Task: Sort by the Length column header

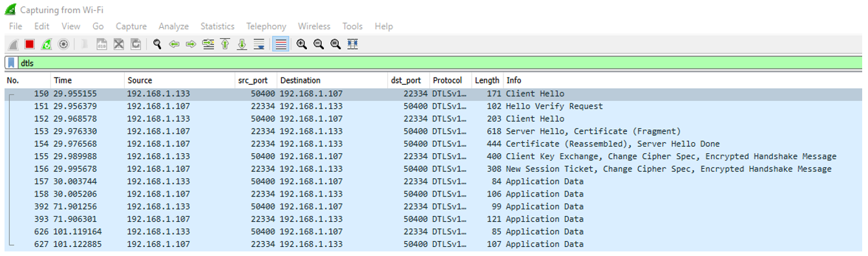Action: point(487,81)
